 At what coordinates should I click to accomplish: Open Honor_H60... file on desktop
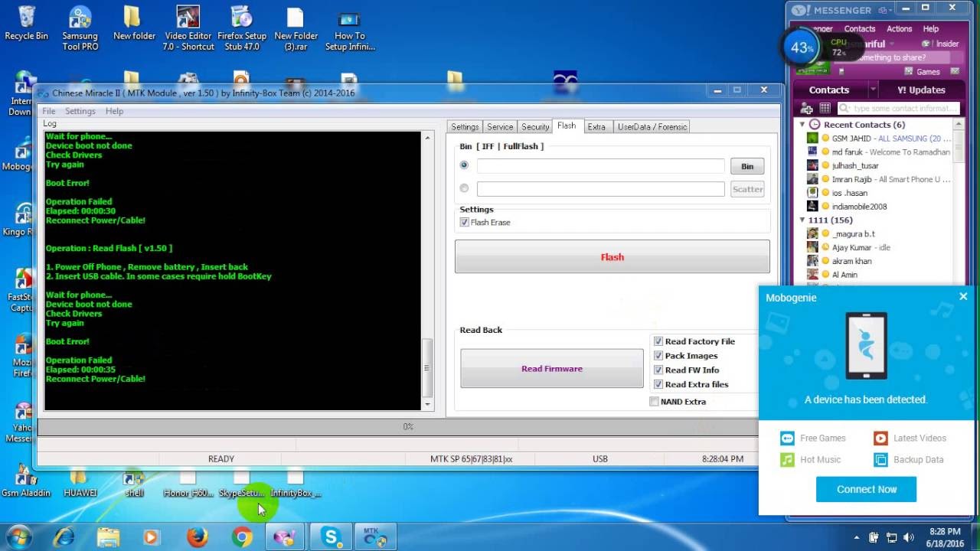point(188,485)
